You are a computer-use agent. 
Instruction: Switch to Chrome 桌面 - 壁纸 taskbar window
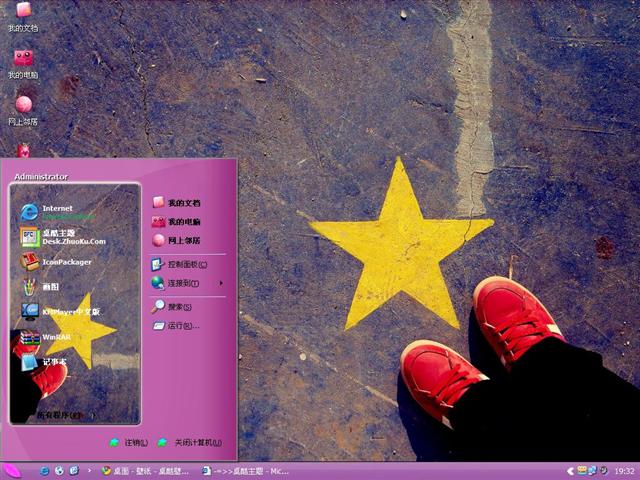coord(145,471)
